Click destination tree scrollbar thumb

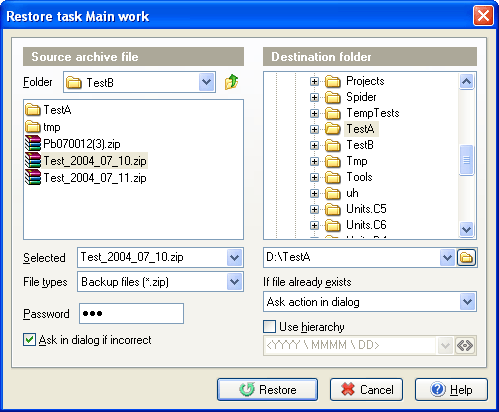coord(466,160)
